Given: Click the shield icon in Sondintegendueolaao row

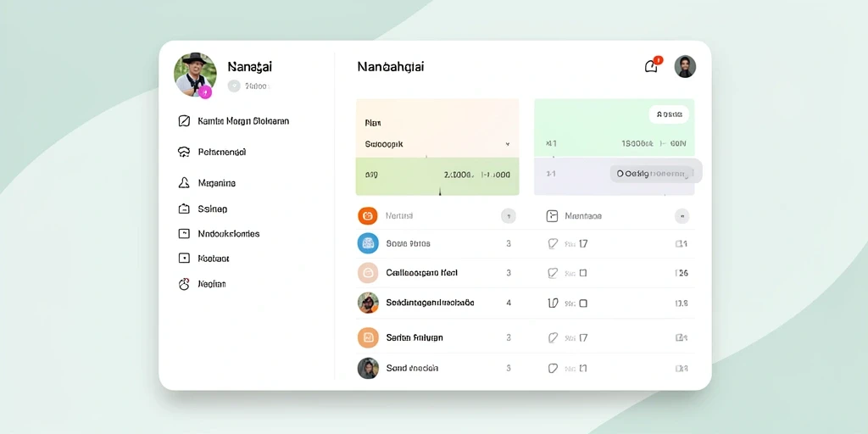Looking at the screenshot, I should pos(553,303).
